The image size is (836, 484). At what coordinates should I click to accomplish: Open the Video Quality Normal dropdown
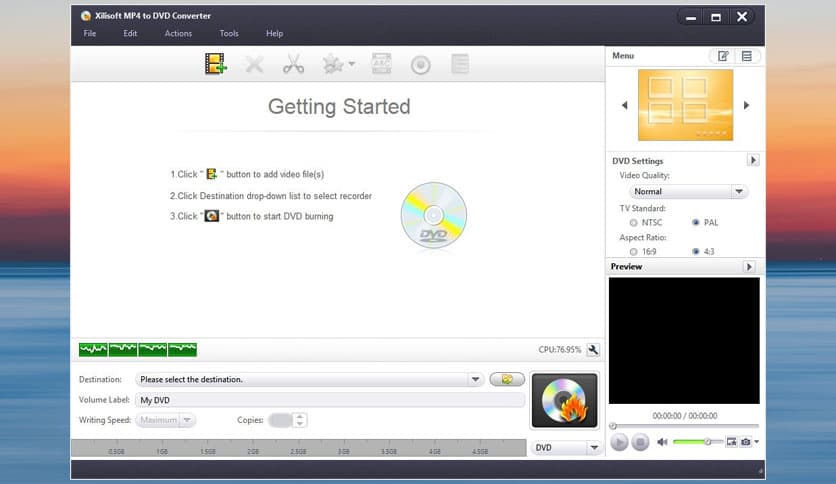coord(688,191)
